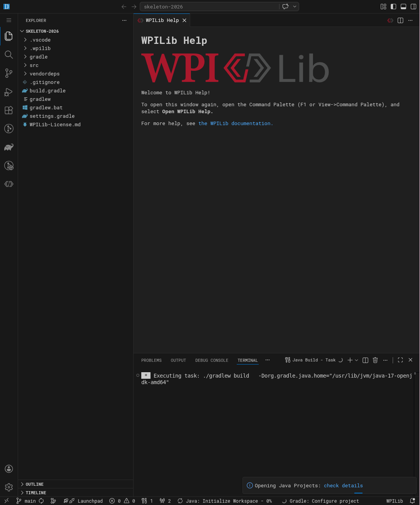
Task: Click the main branch status item
Action: click(x=26, y=501)
